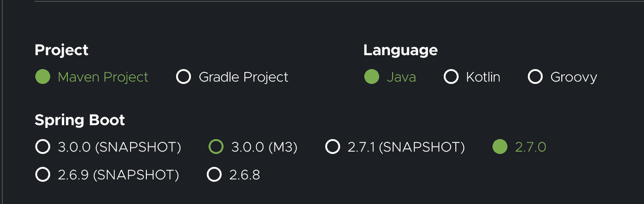This screenshot has width=644, height=204.
Task: Choose Maven Project radio circle
Action: 43,76
